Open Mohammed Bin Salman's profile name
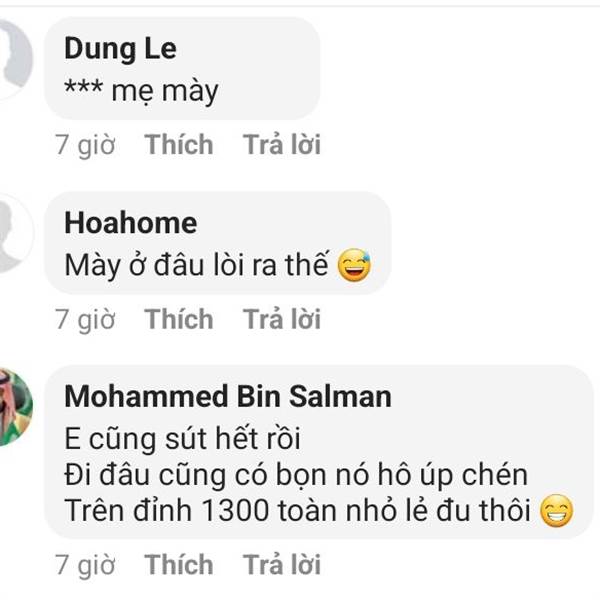 pyautogui.click(x=228, y=396)
